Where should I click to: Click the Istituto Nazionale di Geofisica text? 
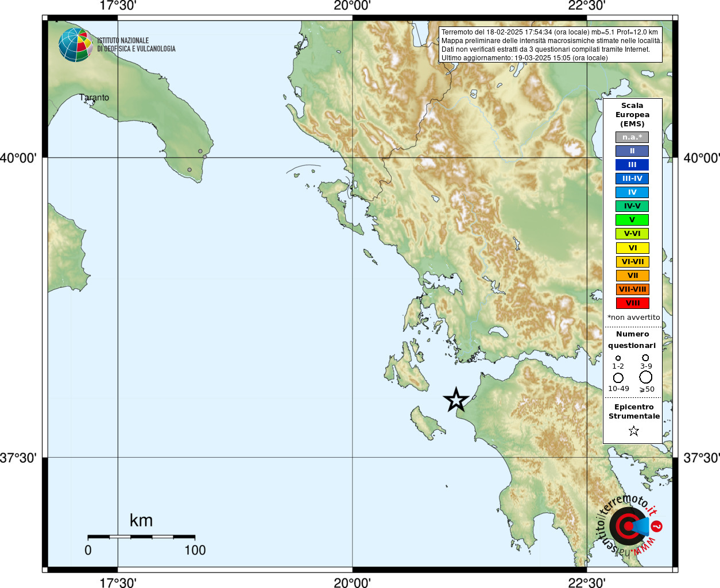point(136,45)
